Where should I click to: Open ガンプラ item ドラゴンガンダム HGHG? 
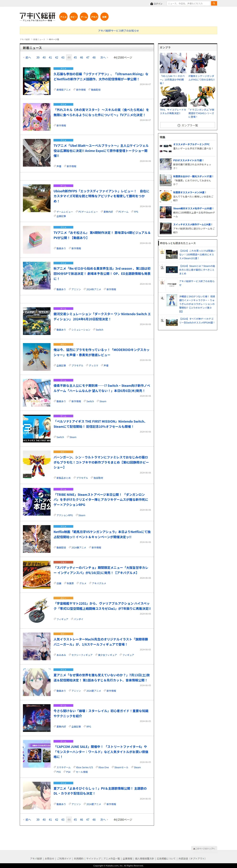[x=202, y=102]
